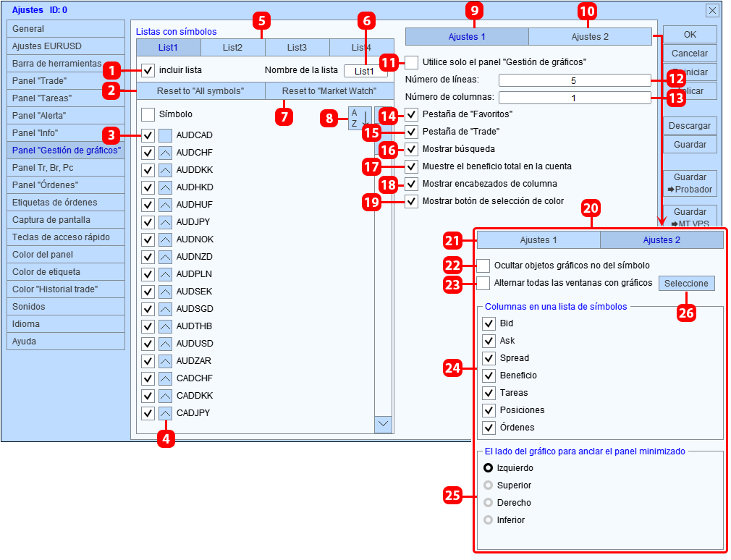Toggle the "Símbolo" select-all header checkbox
This screenshot has height=560, width=731.
148,114
